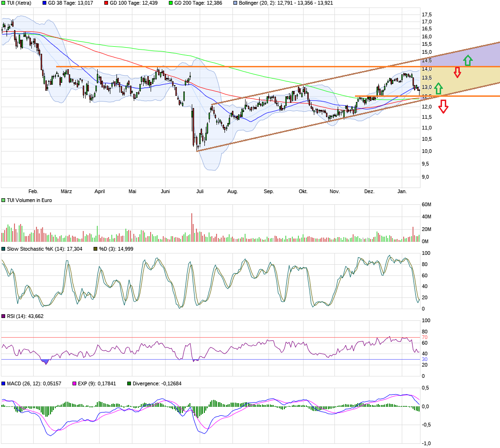Click the blue 30 RSI threshold label

point(424,359)
